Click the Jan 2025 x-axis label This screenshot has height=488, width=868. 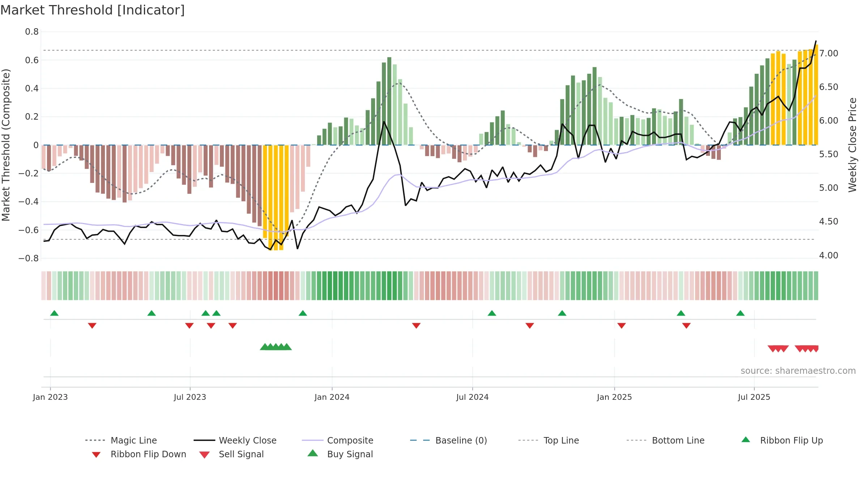point(614,397)
